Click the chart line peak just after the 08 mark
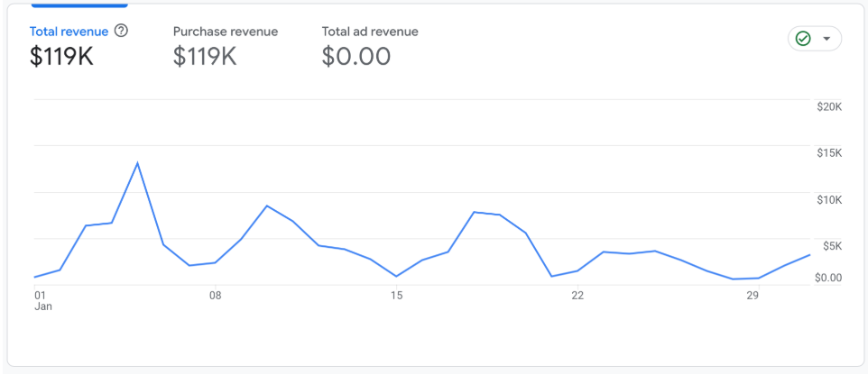 click(x=266, y=206)
